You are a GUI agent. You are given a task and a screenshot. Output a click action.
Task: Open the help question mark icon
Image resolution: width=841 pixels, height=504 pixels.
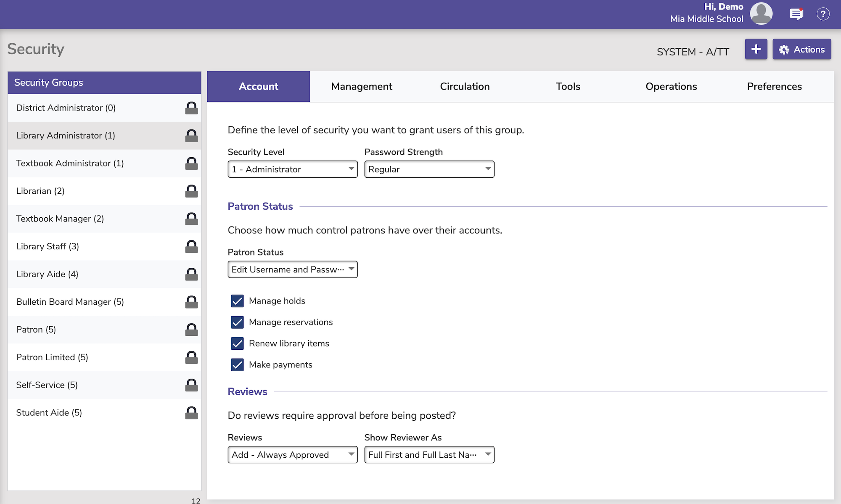coord(823,14)
